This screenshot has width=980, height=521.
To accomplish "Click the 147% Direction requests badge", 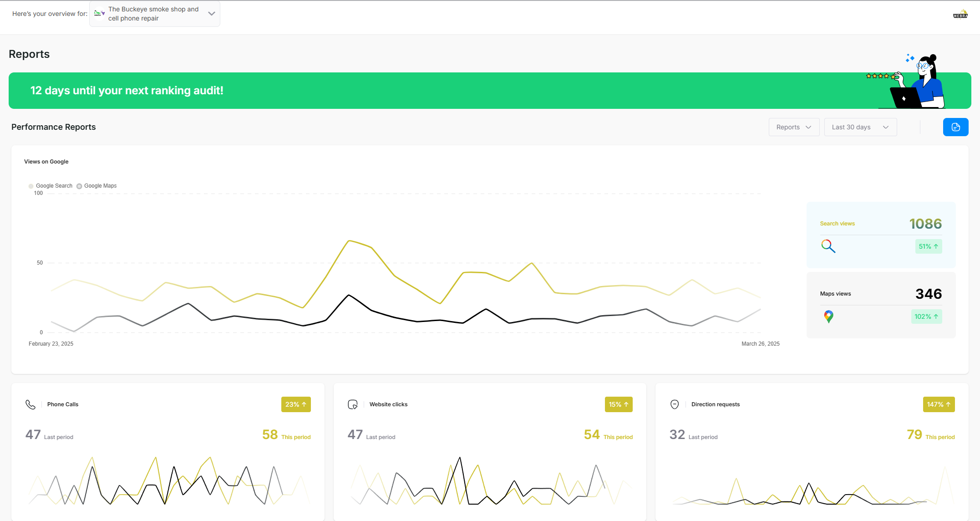I will click(x=939, y=404).
